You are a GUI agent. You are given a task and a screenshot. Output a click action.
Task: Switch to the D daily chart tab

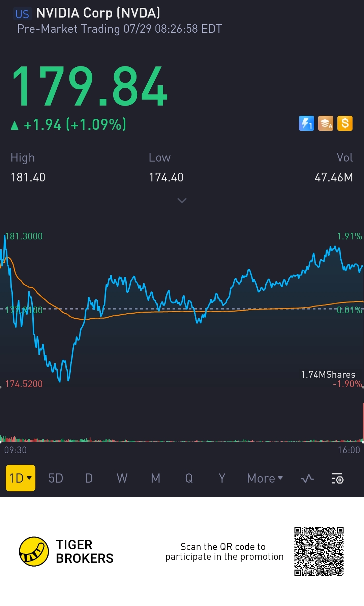coord(89,478)
